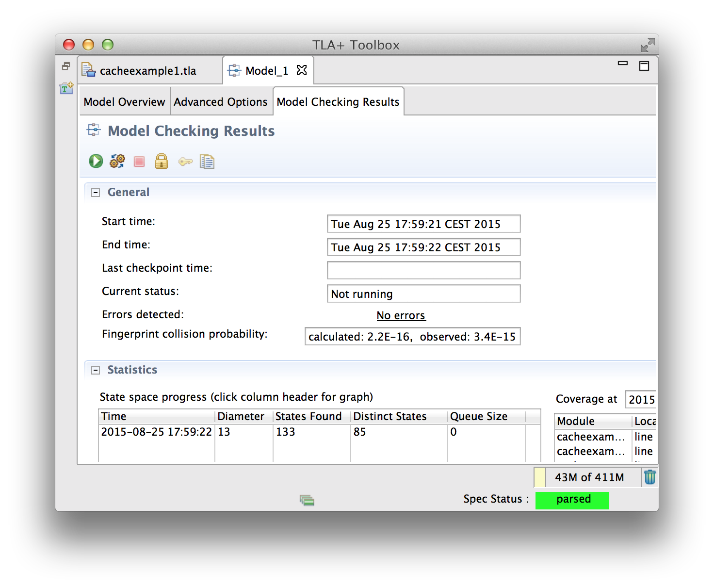714x588 pixels.
Task: Click the validate model gears icon
Action: pos(117,161)
